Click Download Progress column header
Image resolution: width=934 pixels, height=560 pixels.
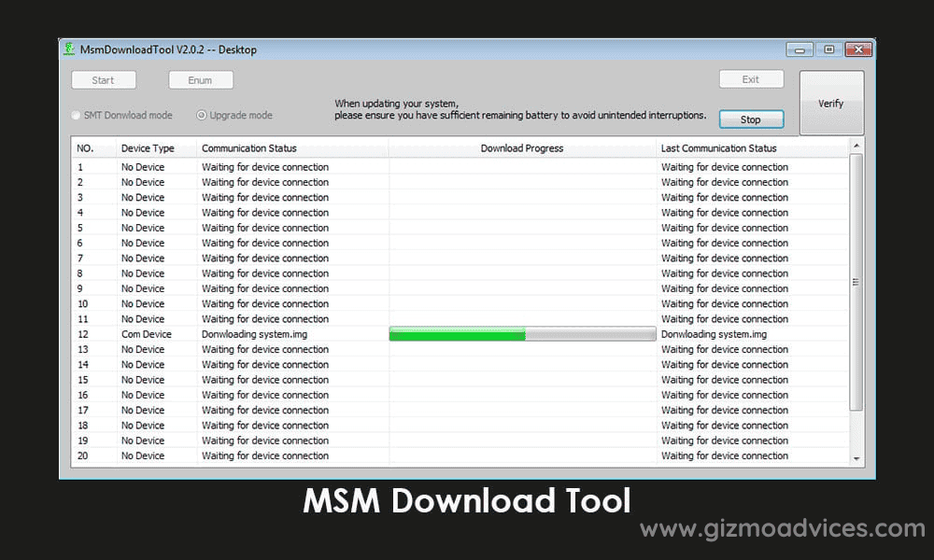point(522,148)
